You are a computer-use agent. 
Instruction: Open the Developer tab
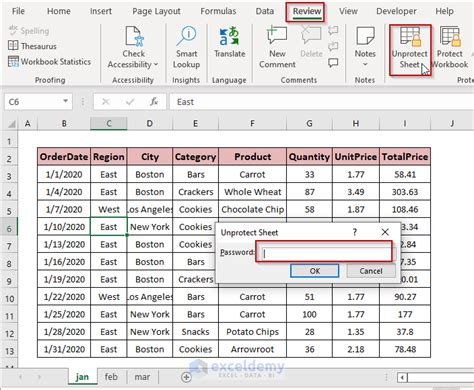pyautogui.click(x=396, y=11)
